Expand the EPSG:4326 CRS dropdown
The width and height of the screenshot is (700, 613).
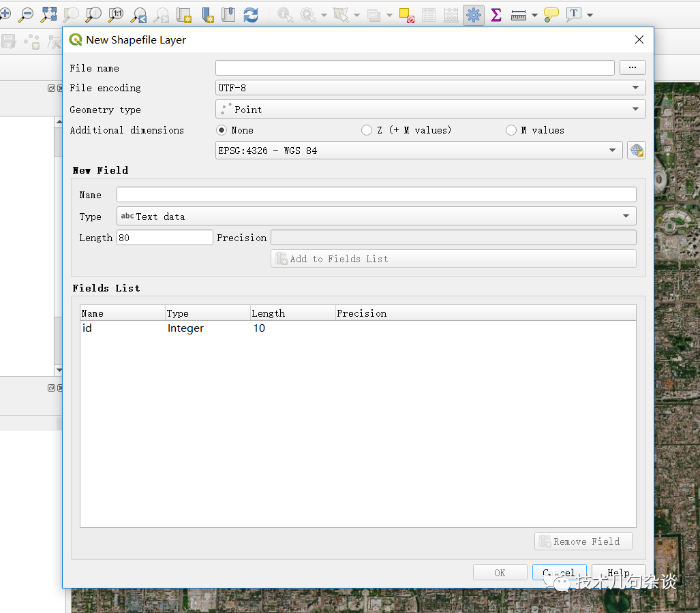point(419,151)
